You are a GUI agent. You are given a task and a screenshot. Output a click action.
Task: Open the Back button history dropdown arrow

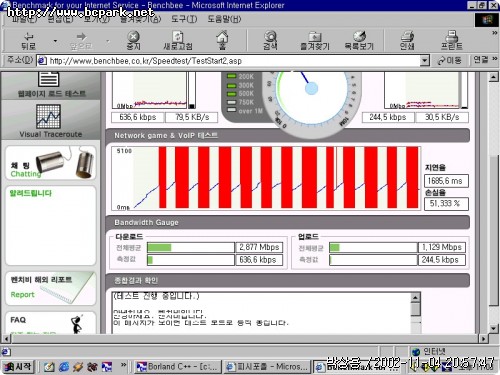coord(55,41)
